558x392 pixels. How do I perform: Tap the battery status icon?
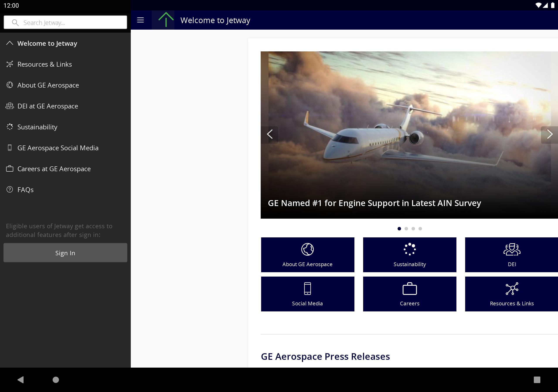coord(553,5)
